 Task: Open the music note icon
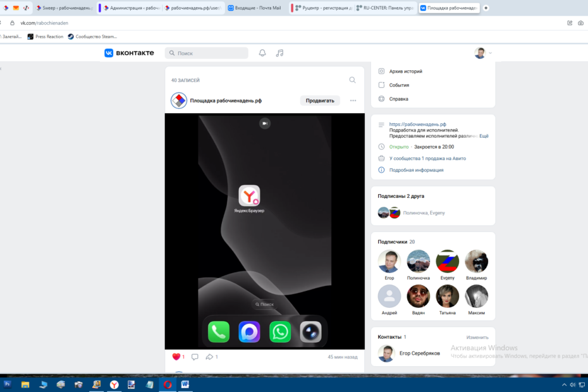[x=280, y=53]
